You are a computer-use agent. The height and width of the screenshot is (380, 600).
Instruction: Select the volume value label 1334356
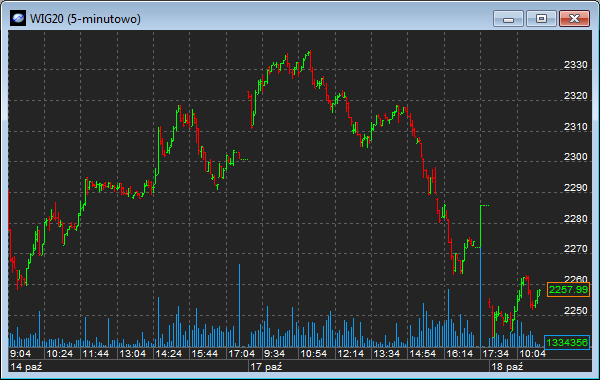[x=567, y=342]
